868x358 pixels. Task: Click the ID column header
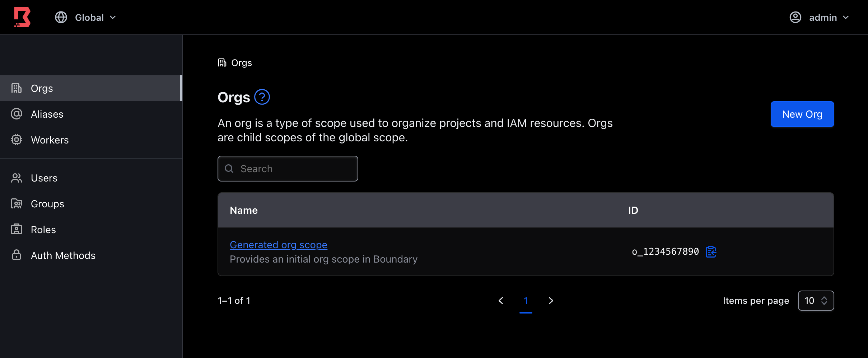pos(633,210)
